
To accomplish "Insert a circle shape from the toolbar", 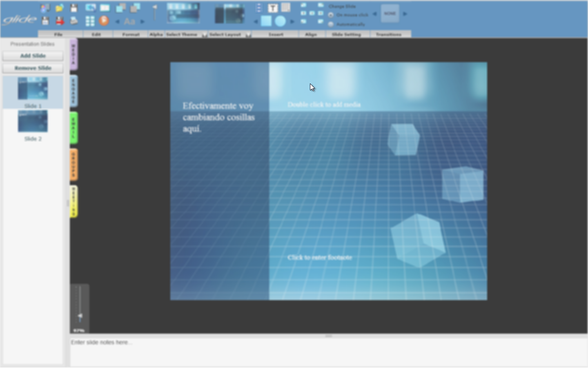I will 280,21.
